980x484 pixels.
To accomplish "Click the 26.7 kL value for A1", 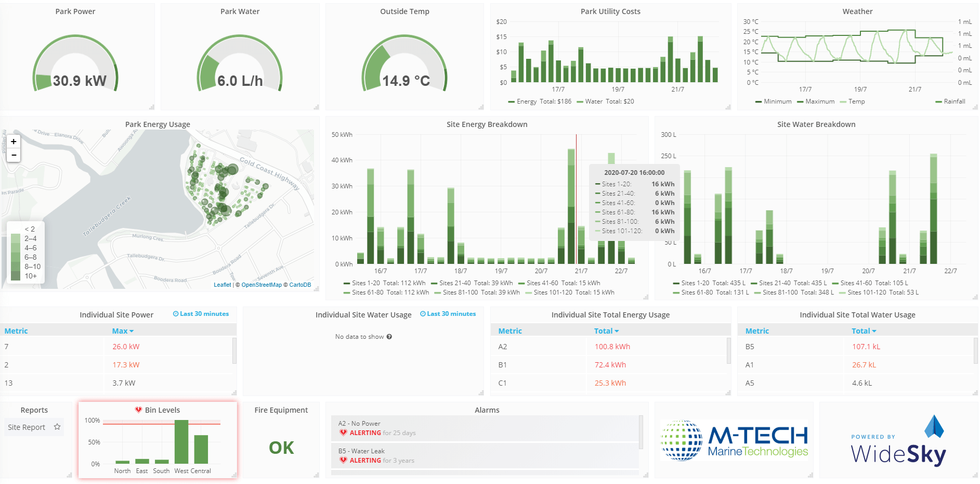I will 864,365.
